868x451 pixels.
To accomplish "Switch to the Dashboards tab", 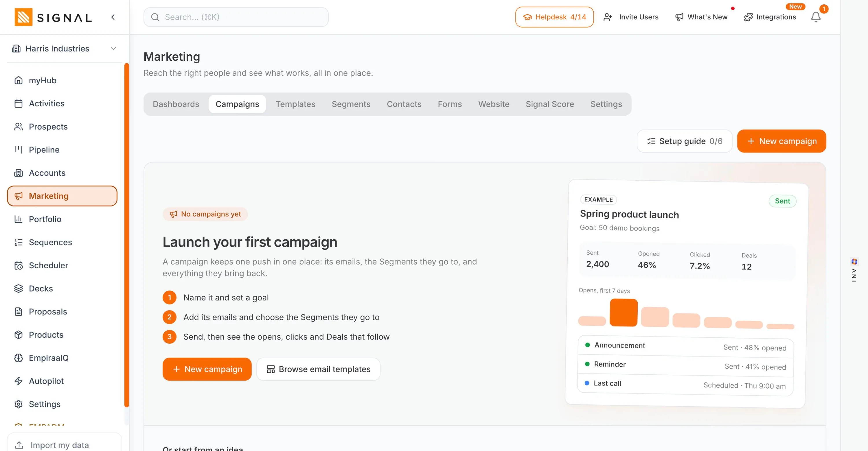I will point(176,104).
